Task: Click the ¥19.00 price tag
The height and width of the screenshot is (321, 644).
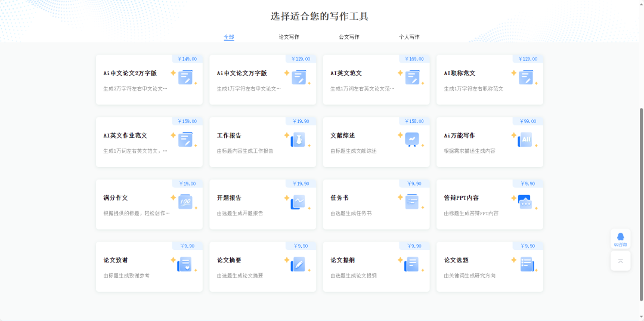Action: point(187,184)
